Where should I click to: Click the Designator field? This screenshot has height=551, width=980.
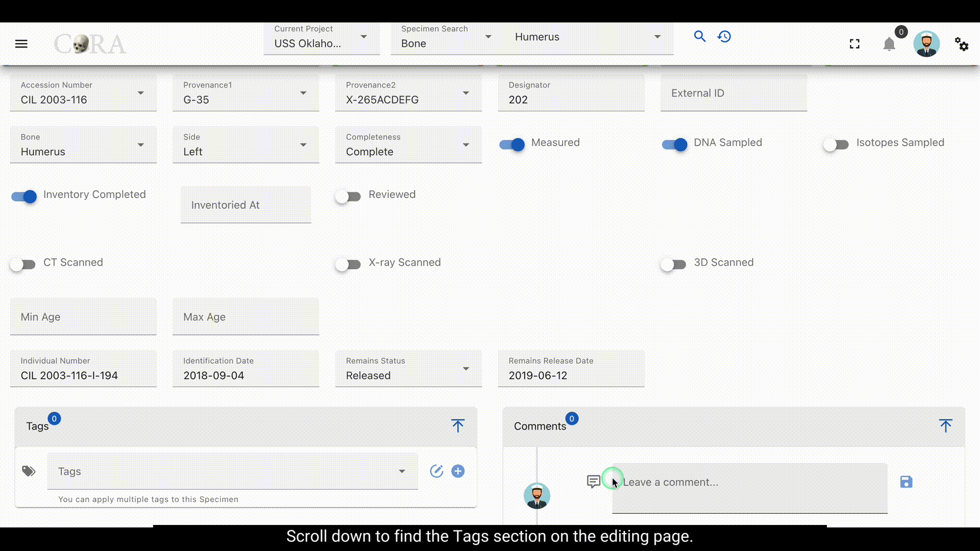(571, 93)
